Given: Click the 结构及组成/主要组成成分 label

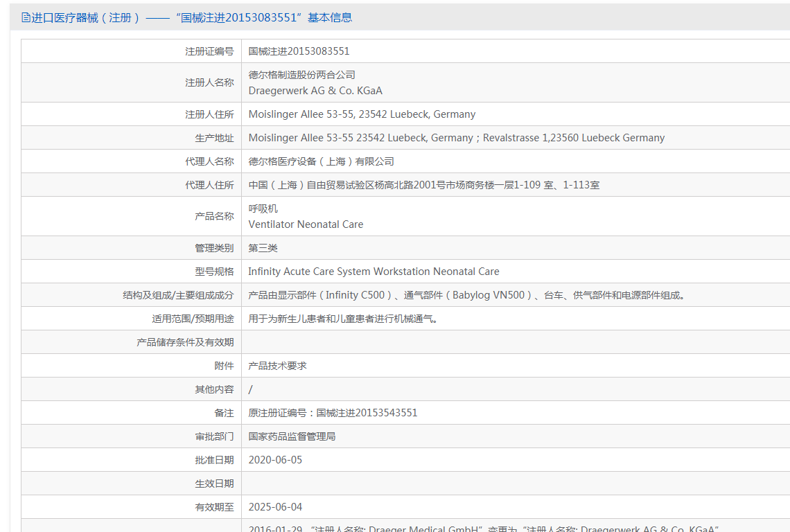Looking at the screenshot, I should [x=178, y=296].
